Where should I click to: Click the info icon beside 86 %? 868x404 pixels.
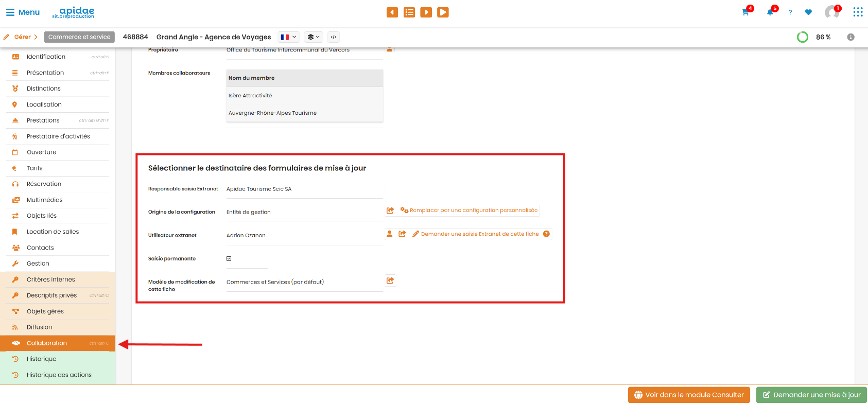[x=851, y=37]
